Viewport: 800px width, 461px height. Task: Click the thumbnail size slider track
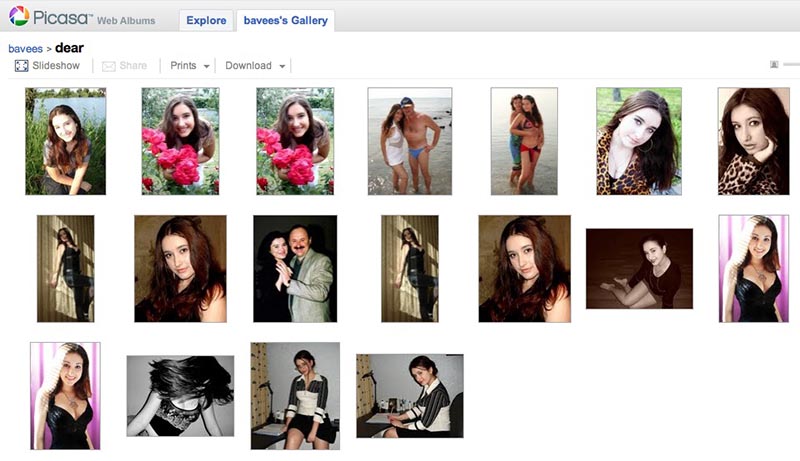click(x=791, y=64)
